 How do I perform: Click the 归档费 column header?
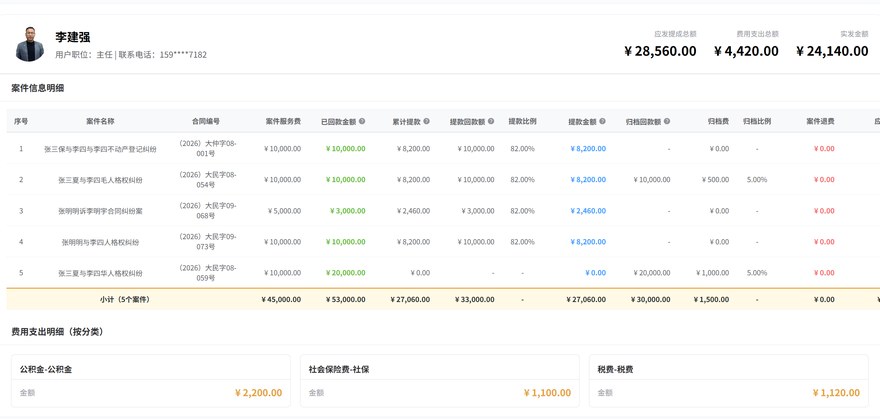point(718,121)
